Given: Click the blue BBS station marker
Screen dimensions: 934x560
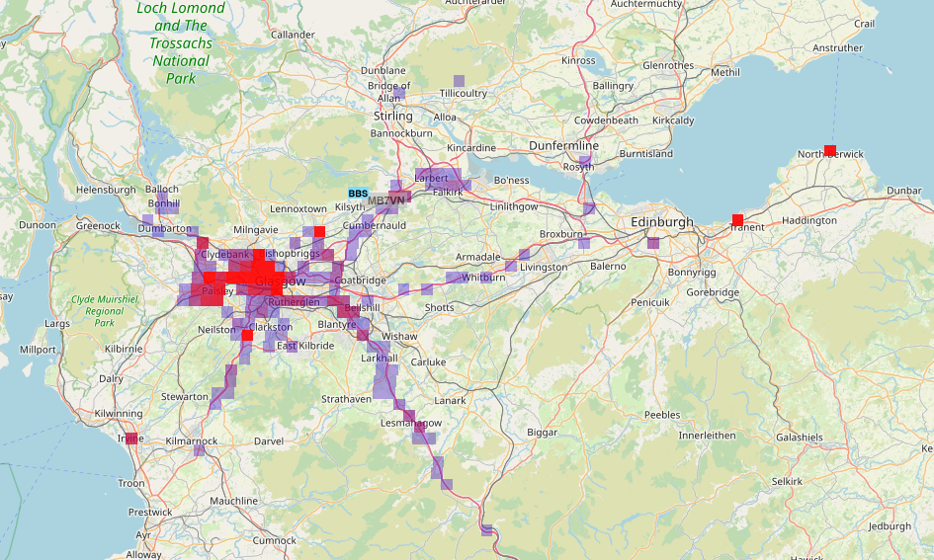Looking at the screenshot, I should [x=358, y=194].
